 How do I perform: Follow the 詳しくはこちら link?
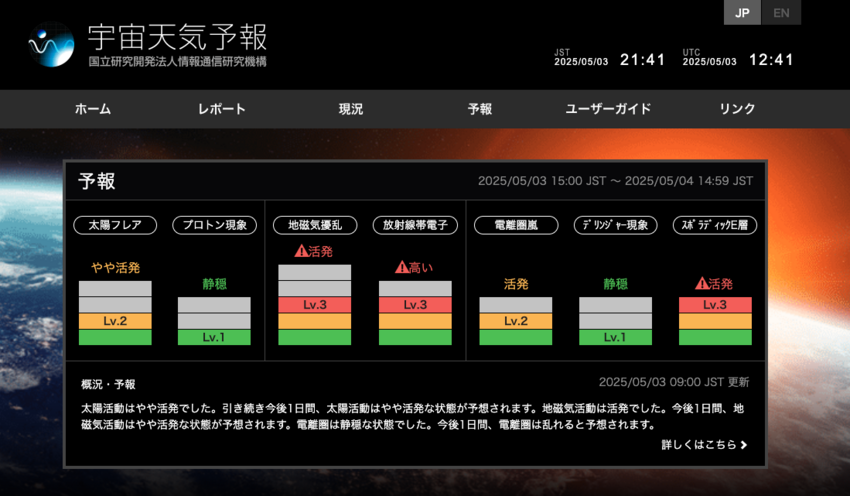pyautogui.click(x=704, y=445)
